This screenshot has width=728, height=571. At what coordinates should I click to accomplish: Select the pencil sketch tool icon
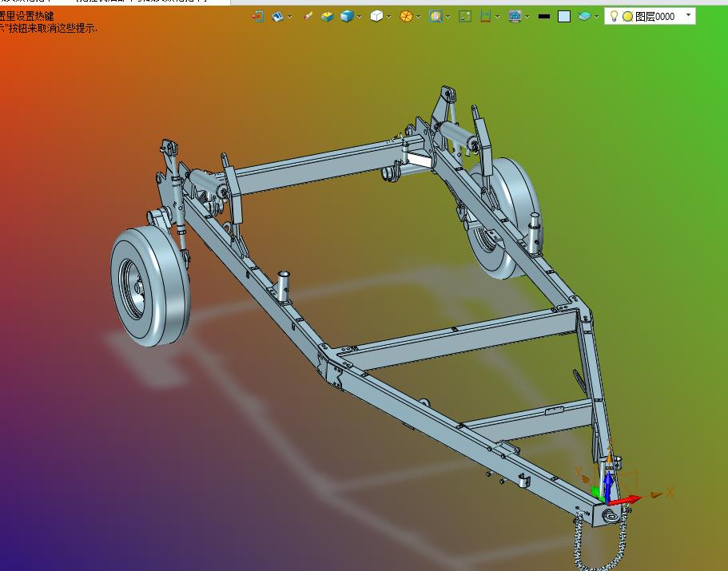point(308,17)
